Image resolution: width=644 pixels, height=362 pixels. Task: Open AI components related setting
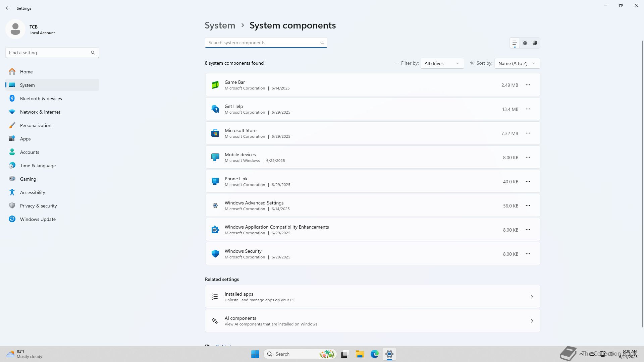pos(372,321)
